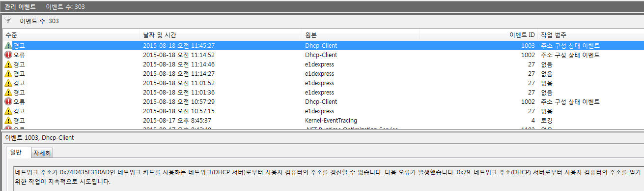The height and width of the screenshot is (191, 644).
Task: Click error icon of 11:14:52 Dhcp-Client event
Action: (8, 55)
